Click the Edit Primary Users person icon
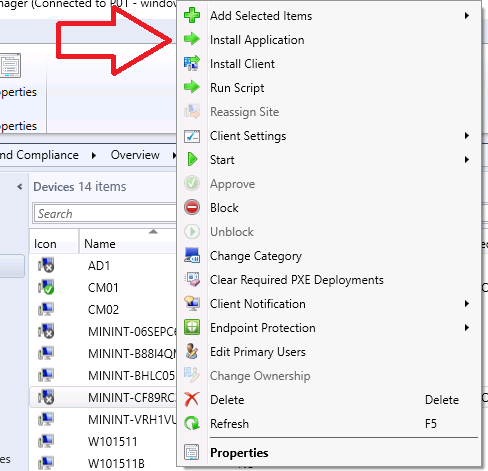488x471 pixels. click(192, 351)
